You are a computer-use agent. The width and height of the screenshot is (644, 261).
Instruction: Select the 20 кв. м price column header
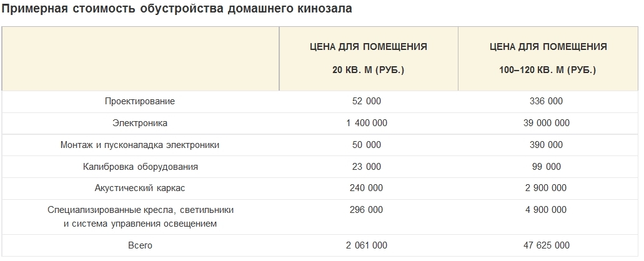click(x=369, y=58)
